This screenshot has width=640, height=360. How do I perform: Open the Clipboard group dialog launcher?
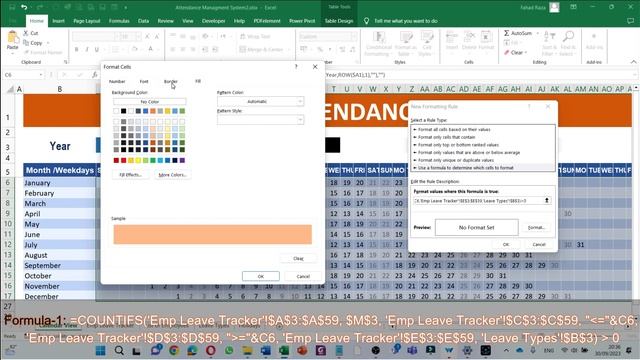65,62
